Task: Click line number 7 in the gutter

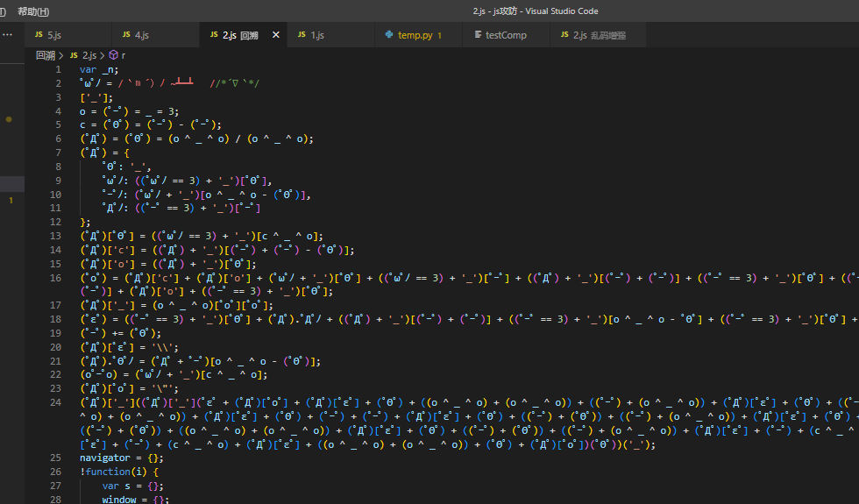Action: coord(58,153)
